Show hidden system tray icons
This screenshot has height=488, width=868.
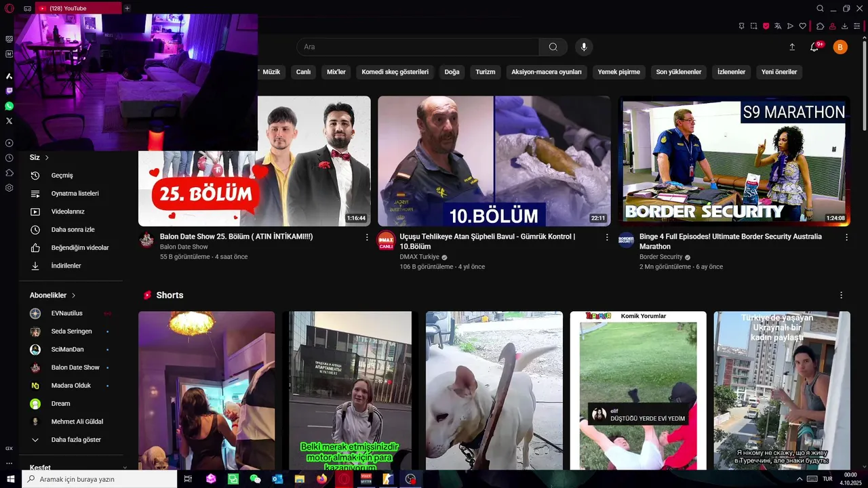coord(800,479)
